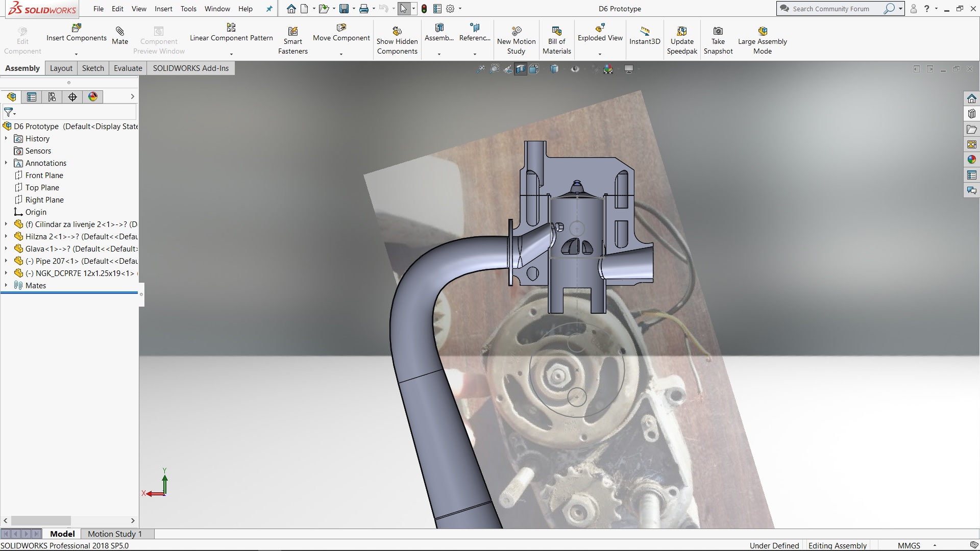
Task: Toggle Section View in heads-up toolbar
Action: coord(520,69)
